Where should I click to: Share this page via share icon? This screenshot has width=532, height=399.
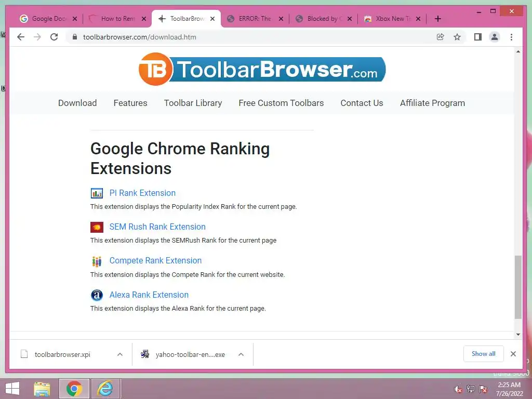coord(441,37)
